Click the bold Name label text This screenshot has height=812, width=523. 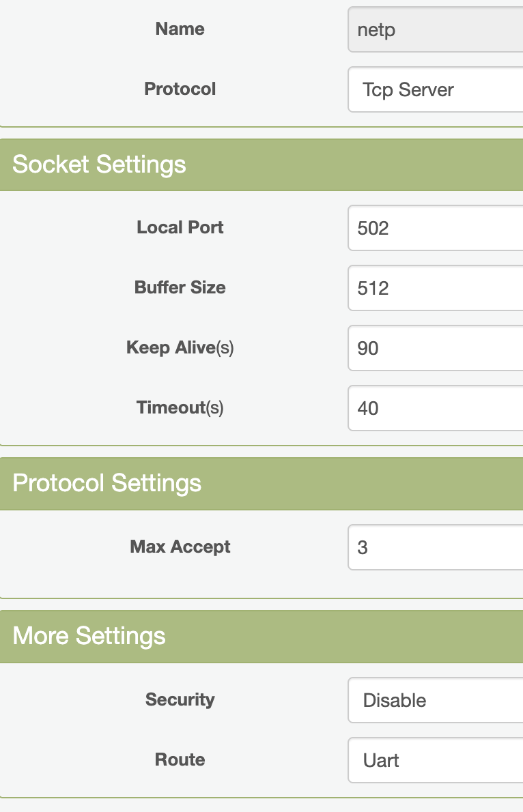[x=180, y=29]
